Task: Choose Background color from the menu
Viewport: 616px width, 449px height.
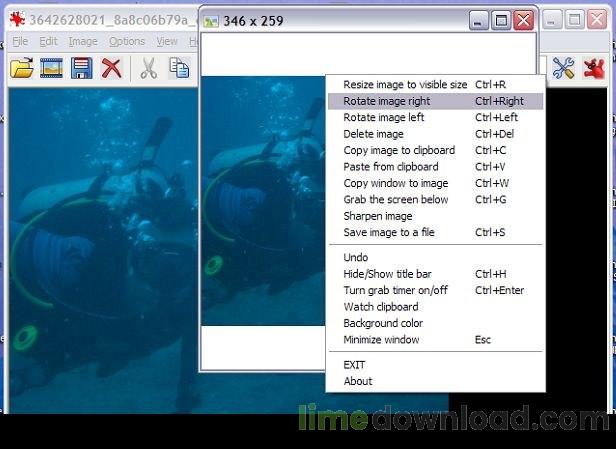Action: point(383,323)
